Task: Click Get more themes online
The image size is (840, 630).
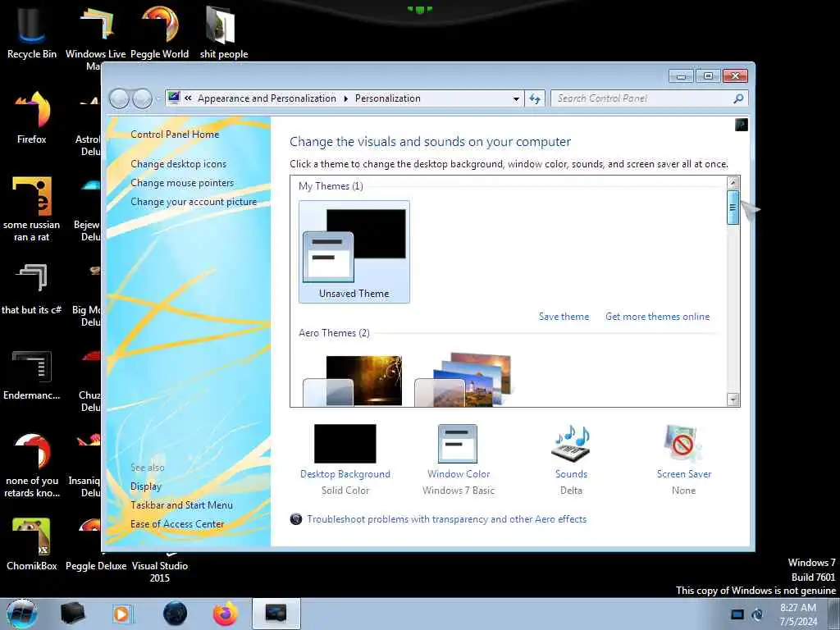Action: click(x=657, y=317)
